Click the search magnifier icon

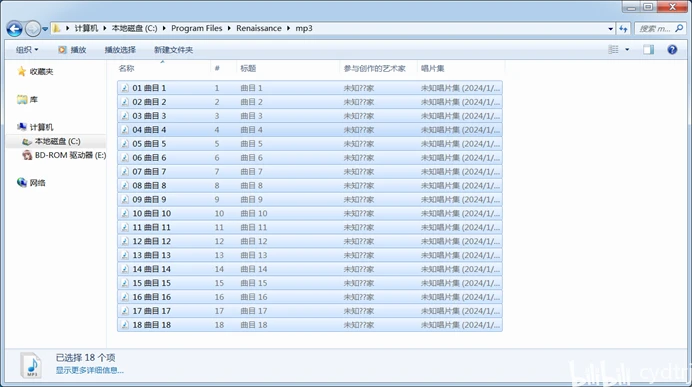pyautogui.click(x=679, y=28)
